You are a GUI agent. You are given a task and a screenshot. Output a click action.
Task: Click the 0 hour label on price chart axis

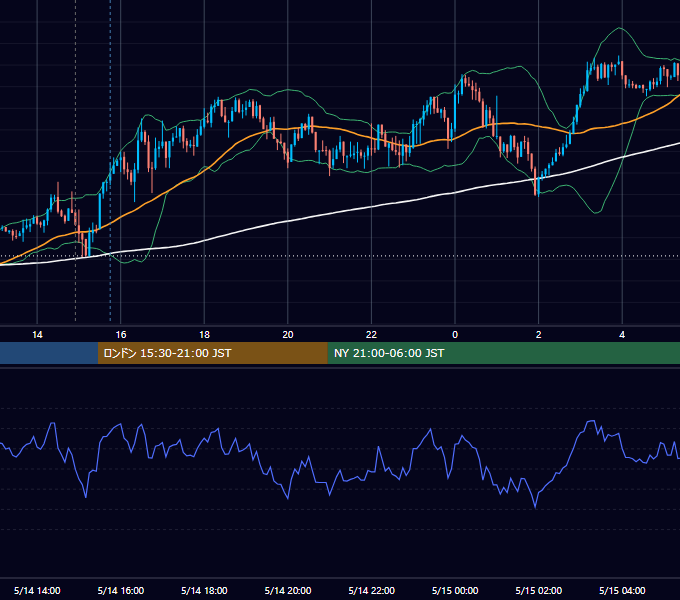tap(455, 335)
